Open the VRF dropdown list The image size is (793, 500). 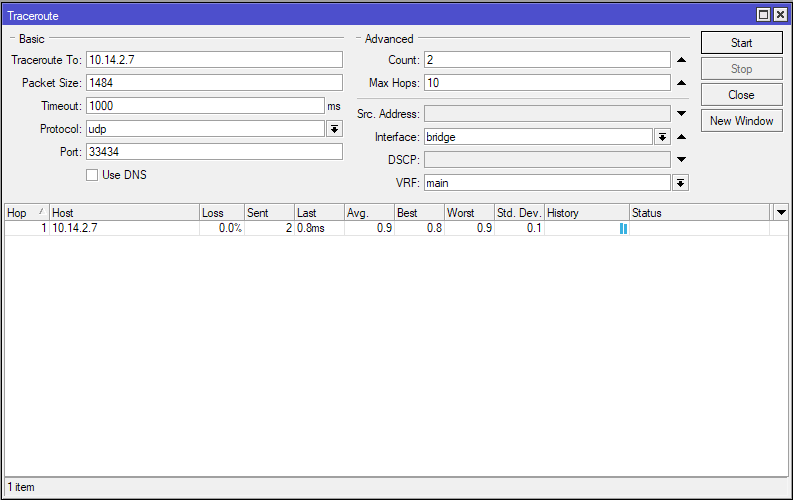pyautogui.click(x=681, y=183)
